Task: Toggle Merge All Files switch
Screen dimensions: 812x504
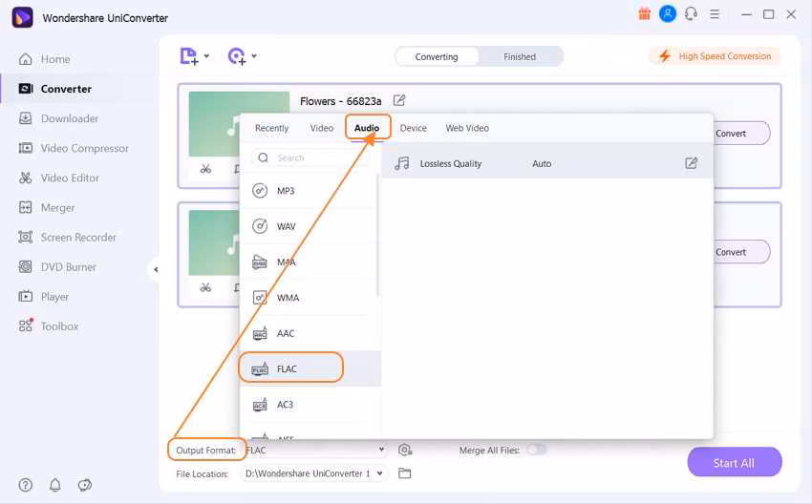Action: pyautogui.click(x=536, y=450)
